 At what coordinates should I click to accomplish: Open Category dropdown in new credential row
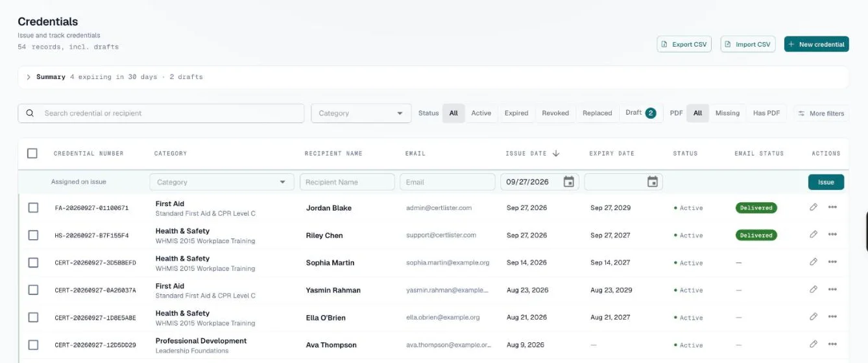[x=222, y=182]
